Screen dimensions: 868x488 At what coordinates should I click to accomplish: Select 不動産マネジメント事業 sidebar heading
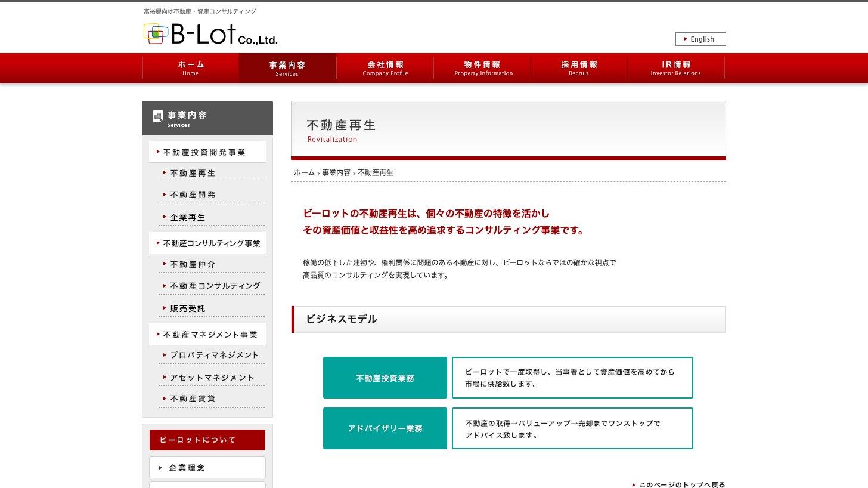(x=207, y=335)
